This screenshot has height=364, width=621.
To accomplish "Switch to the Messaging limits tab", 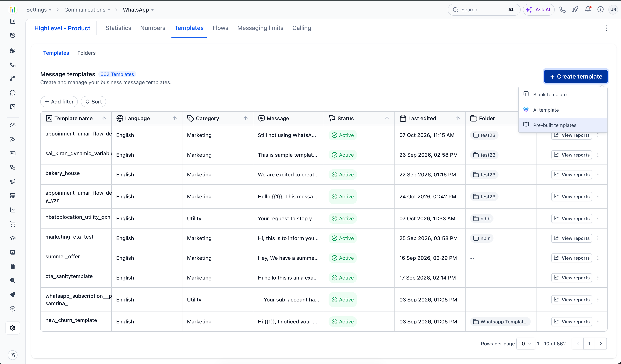I will 260,28.
